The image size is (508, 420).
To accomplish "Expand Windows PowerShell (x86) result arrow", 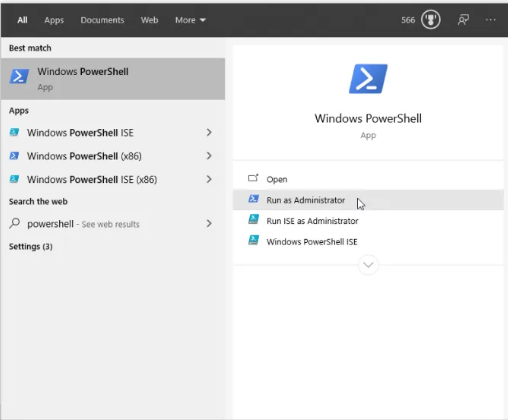I will [209, 156].
